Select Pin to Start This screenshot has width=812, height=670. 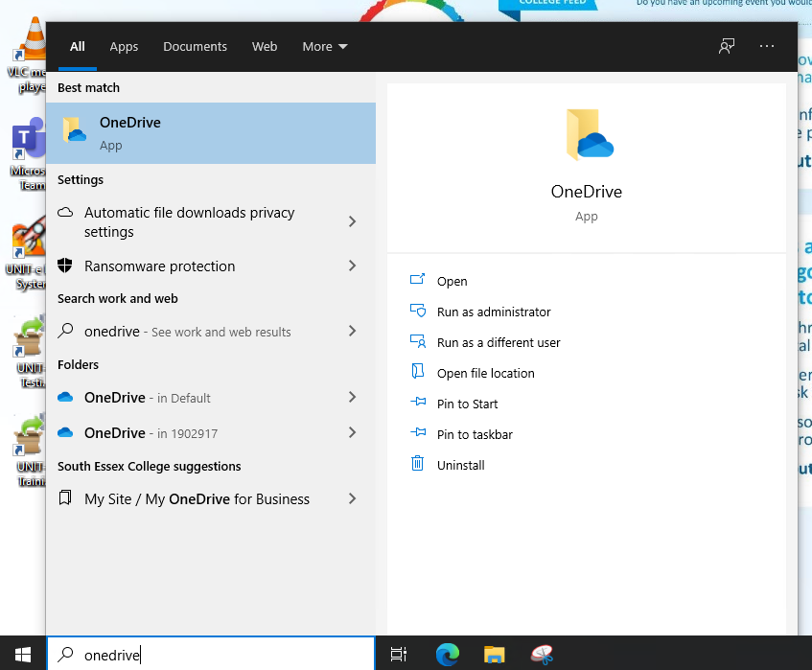pyautogui.click(x=467, y=404)
